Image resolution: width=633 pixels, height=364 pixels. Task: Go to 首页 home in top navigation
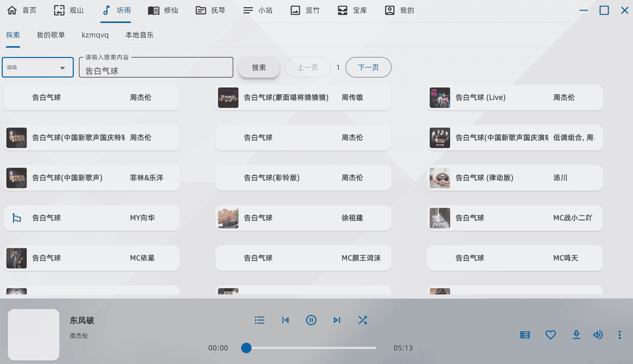(x=22, y=10)
